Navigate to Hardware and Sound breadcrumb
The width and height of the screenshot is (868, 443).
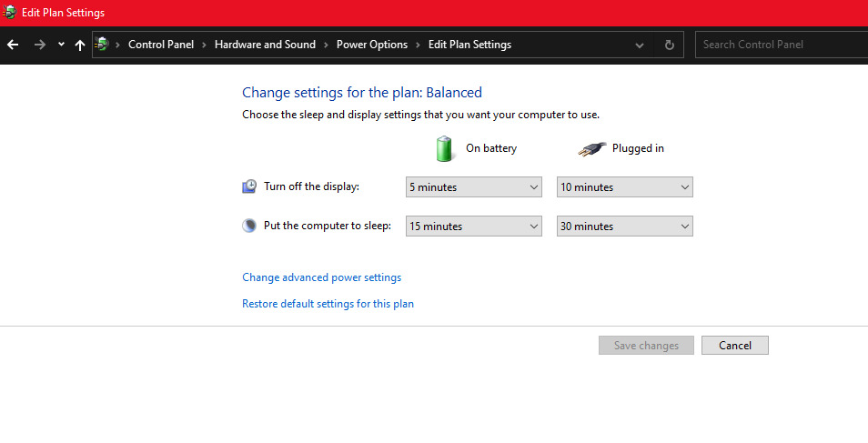(265, 45)
